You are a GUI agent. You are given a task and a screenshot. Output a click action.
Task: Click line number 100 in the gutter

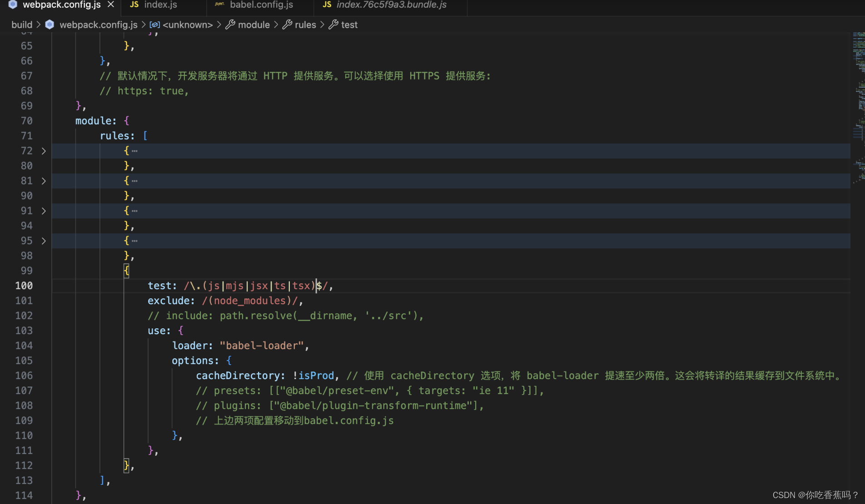24,286
